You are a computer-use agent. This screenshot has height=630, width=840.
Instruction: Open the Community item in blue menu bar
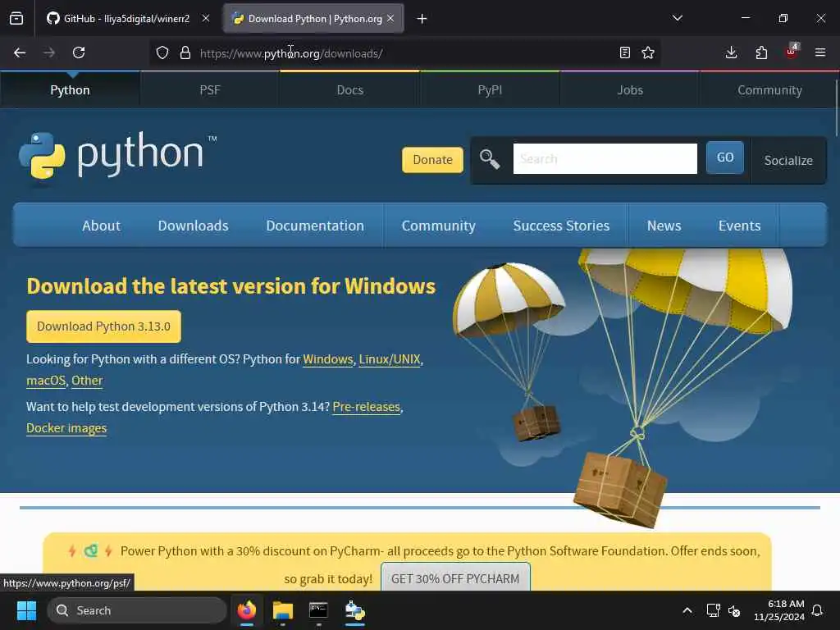tap(439, 226)
